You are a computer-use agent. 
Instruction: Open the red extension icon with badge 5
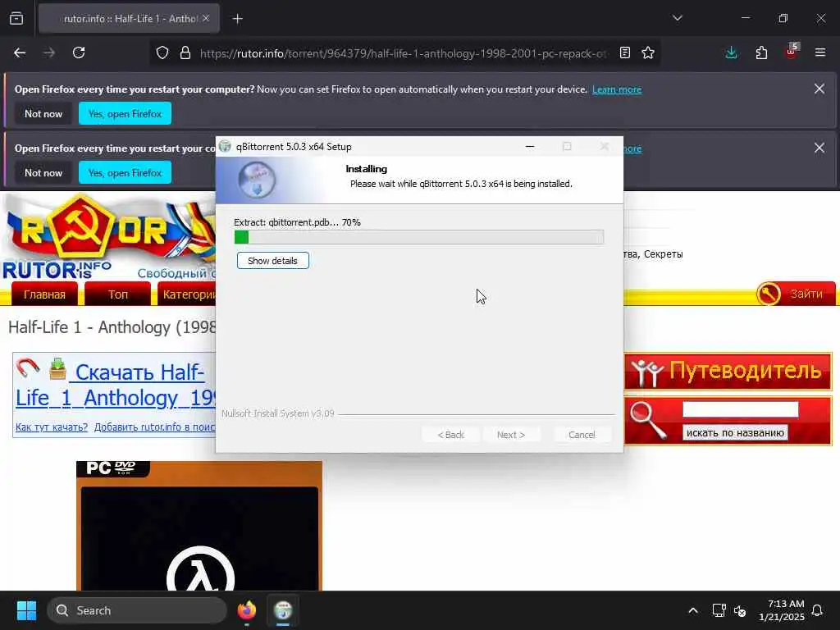792,52
